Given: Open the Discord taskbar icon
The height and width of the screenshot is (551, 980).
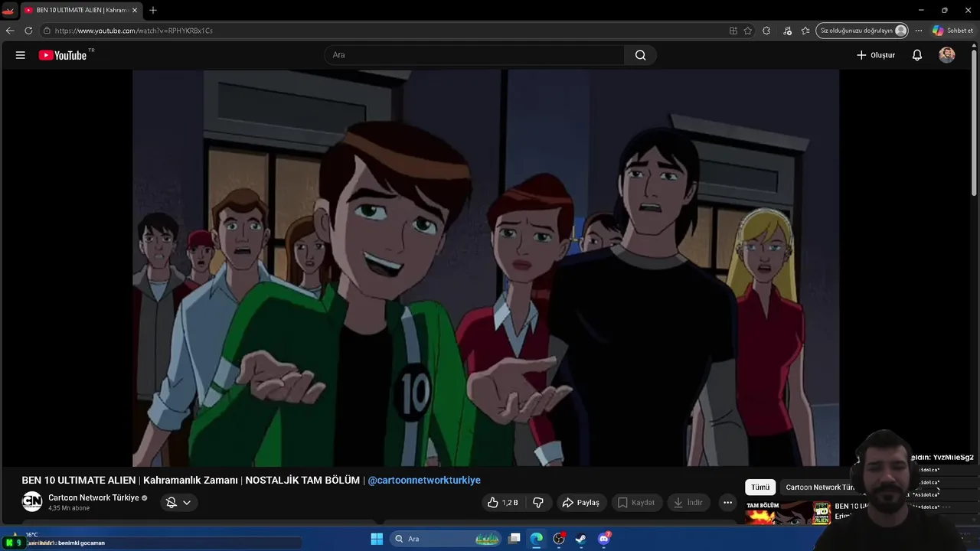Looking at the screenshot, I should click(x=604, y=539).
